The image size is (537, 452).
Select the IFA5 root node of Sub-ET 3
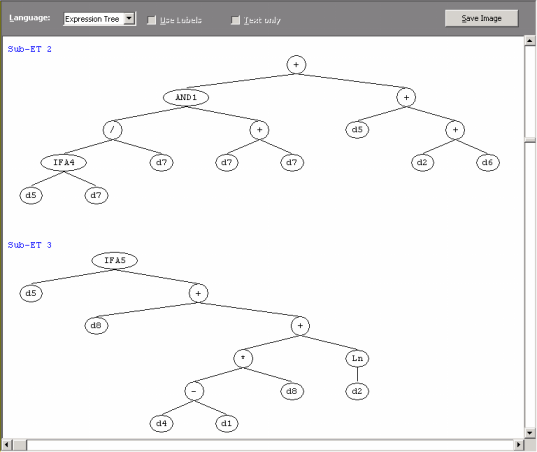coord(115,260)
